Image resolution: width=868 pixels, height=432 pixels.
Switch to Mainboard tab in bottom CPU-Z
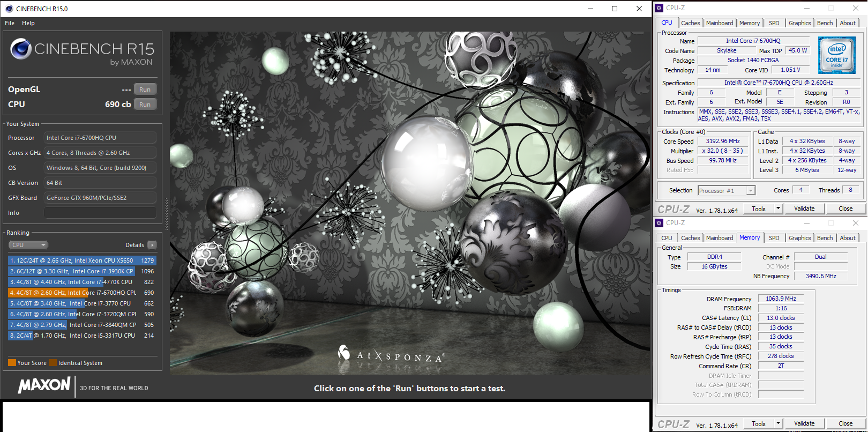pos(720,238)
